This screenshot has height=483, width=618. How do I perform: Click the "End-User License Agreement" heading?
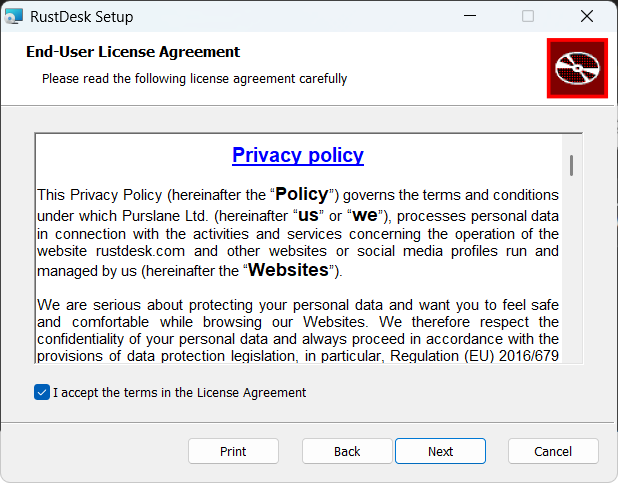[133, 52]
